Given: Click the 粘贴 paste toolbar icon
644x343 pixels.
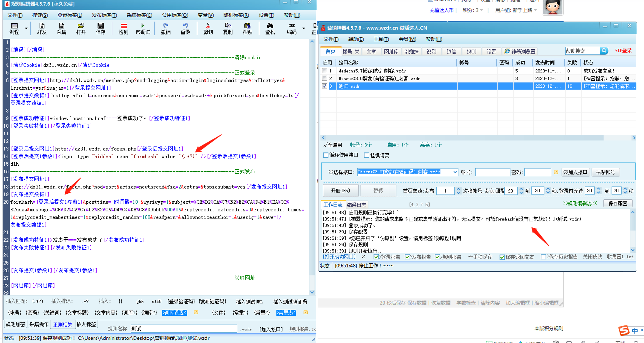Looking at the screenshot, I should [247, 28].
